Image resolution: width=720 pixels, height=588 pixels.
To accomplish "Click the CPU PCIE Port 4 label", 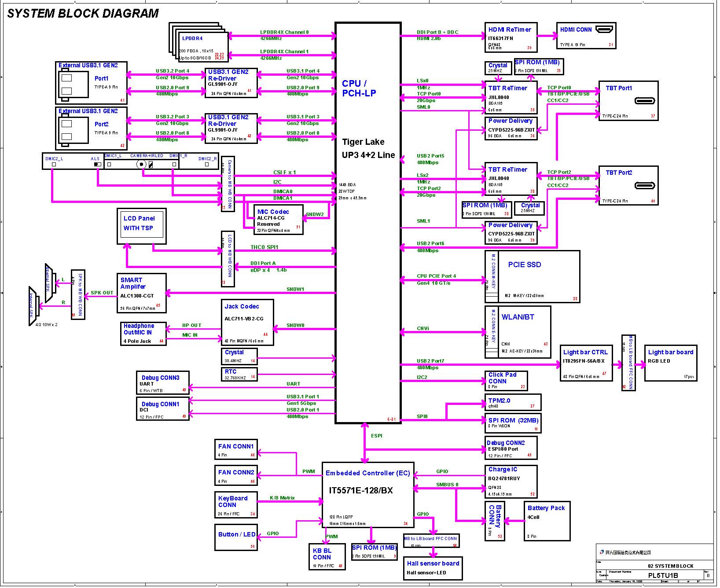I will (436, 276).
